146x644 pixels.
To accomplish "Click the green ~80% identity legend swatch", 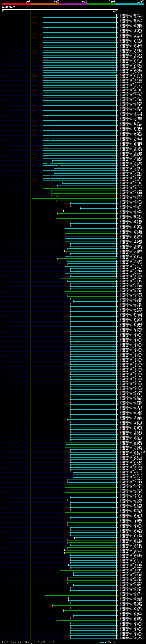I will tap(101, 4).
